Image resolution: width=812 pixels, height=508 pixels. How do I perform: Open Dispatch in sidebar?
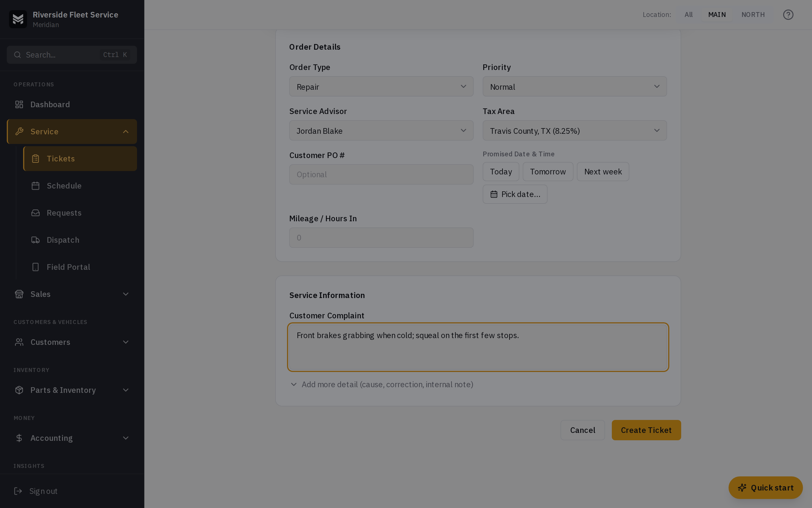80,240
